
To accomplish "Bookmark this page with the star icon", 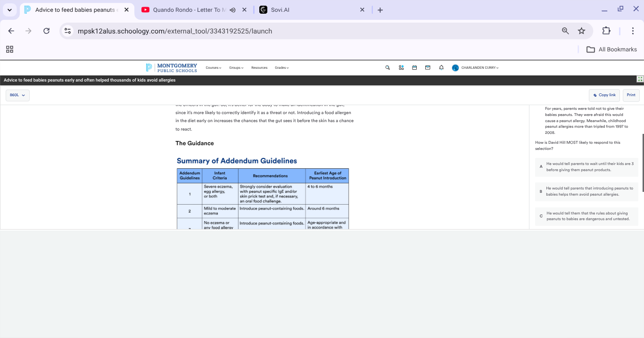I will [x=581, y=31].
